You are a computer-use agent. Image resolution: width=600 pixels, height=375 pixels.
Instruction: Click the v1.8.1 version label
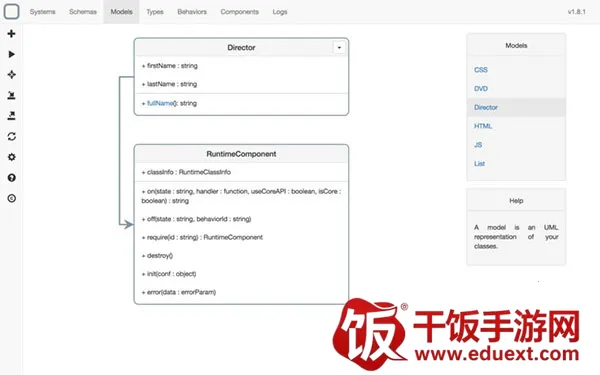click(577, 12)
